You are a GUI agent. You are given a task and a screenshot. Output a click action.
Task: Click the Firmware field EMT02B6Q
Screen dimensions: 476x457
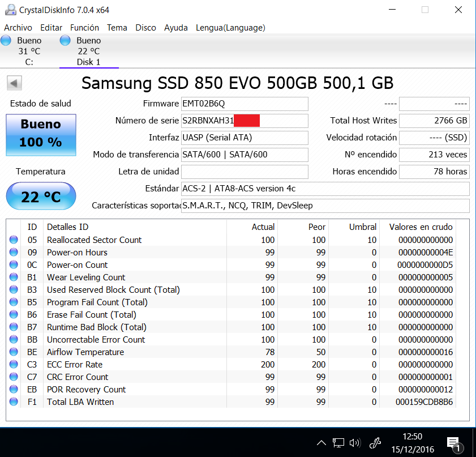point(245,104)
